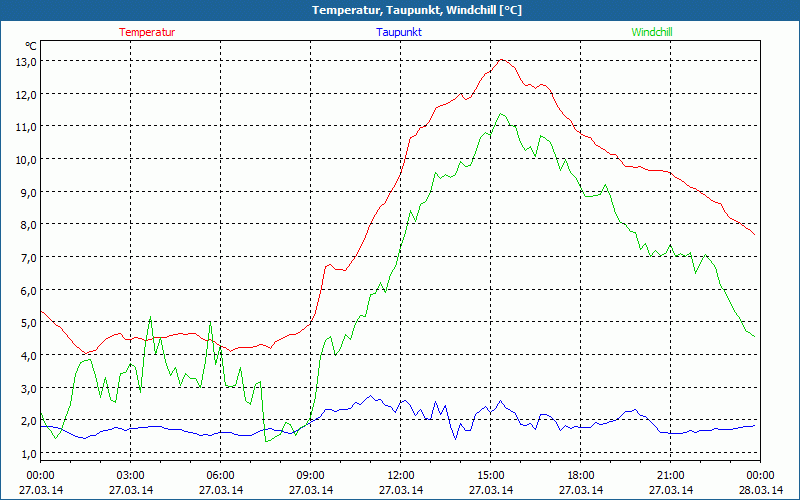Click the 8,0 y-axis value
This screenshot has height=500, width=800.
[28, 224]
